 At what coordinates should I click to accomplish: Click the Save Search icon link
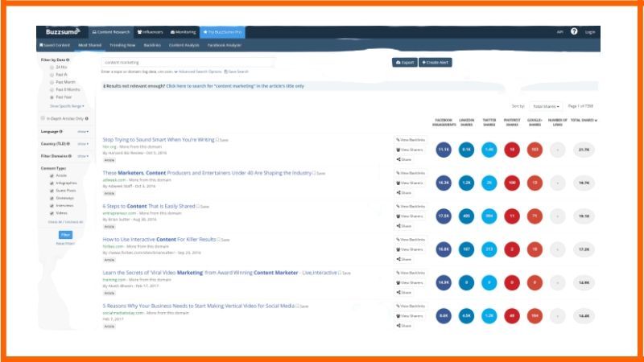tap(236, 72)
